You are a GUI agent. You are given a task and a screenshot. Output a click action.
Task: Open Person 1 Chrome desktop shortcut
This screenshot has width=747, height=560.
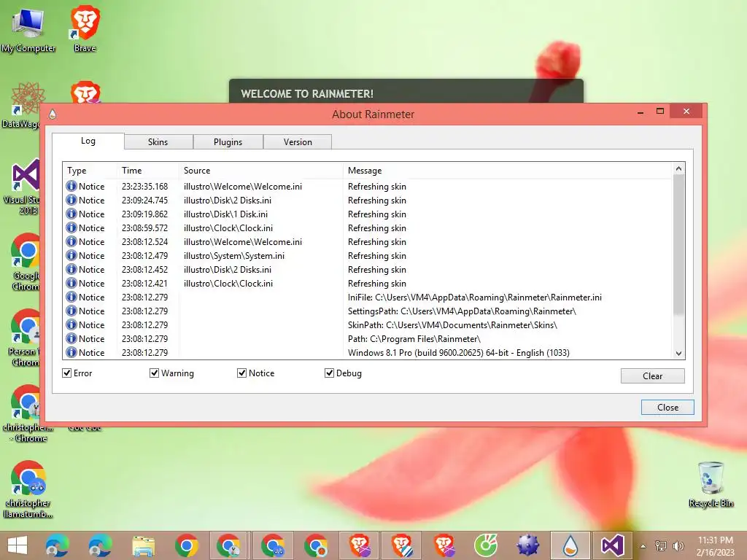24,337
